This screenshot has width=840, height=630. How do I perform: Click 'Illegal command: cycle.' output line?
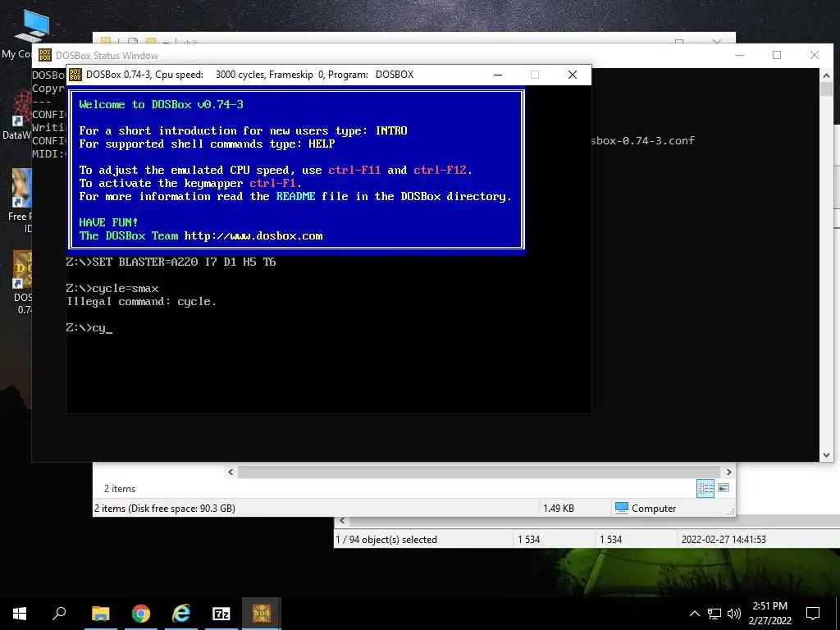tap(141, 302)
